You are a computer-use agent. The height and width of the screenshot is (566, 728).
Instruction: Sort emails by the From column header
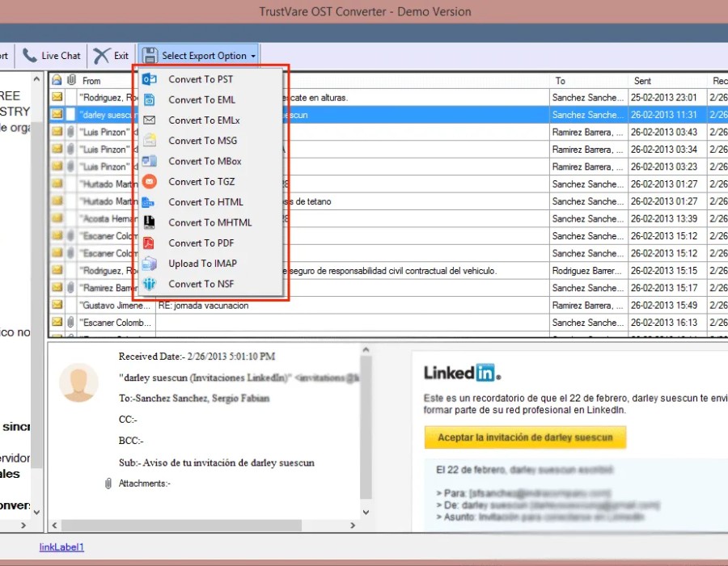tap(91, 81)
